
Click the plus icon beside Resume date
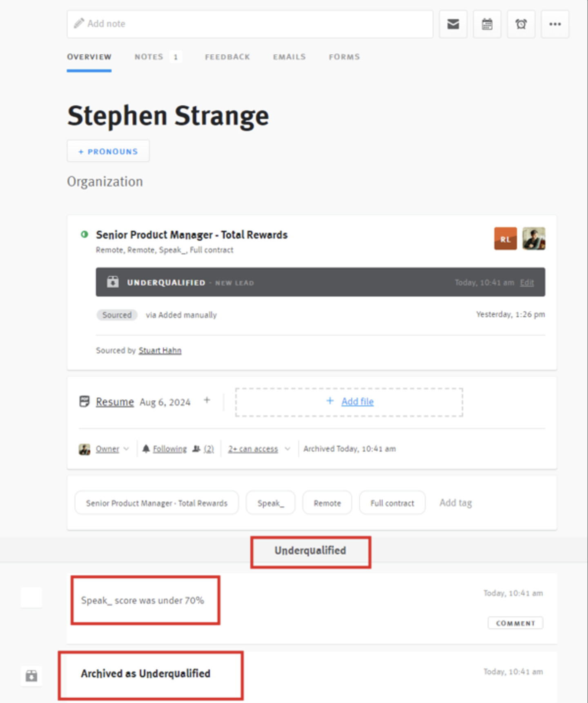[x=207, y=400]
